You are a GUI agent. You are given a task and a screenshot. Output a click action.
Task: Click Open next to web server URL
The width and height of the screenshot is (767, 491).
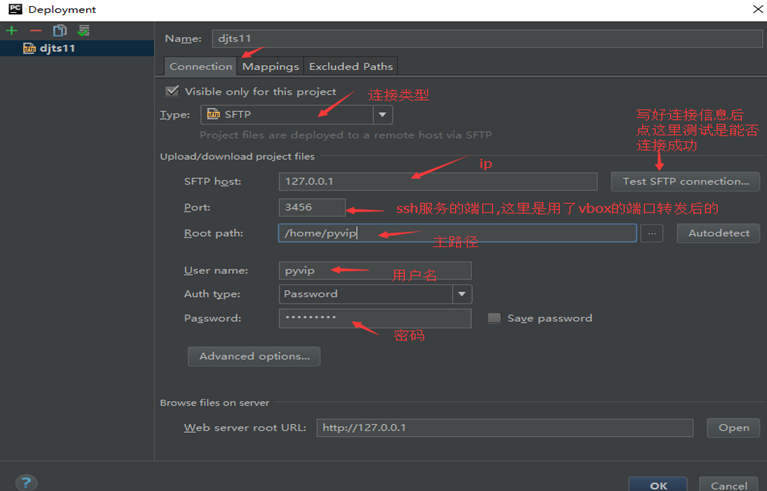pyautogui.click(x=733, y=428)
